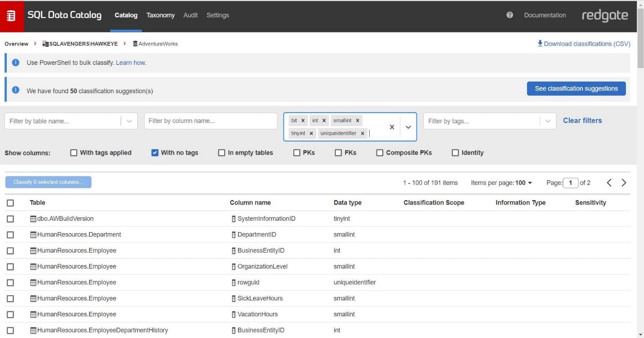
Task: Tick the Composite PKs checkbox
Action: click(x=380, y=153)
